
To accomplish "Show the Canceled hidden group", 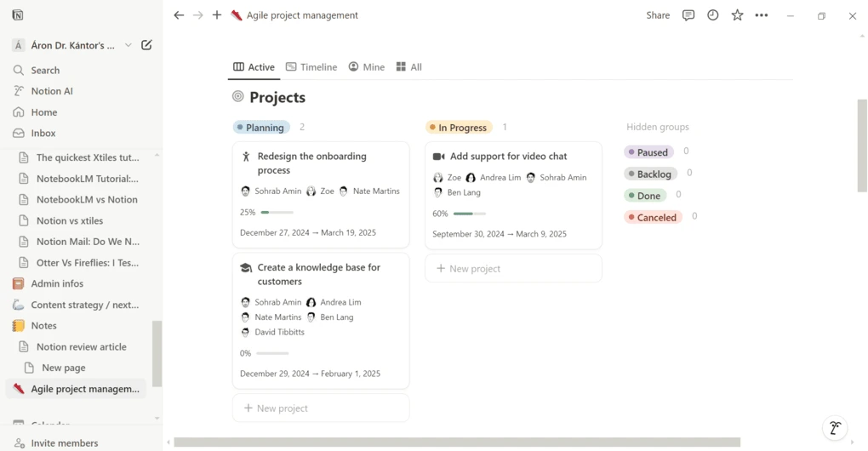I will click(653, 218).
